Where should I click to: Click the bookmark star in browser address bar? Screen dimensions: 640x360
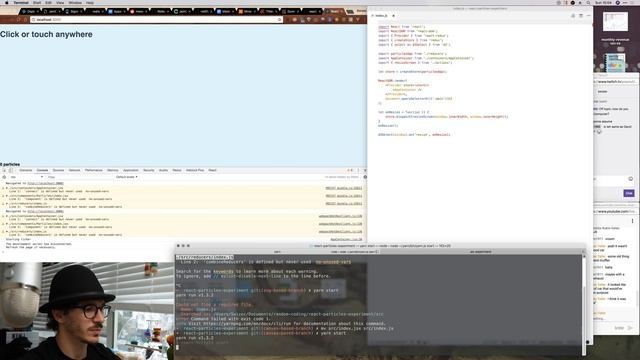pos(279,20)
